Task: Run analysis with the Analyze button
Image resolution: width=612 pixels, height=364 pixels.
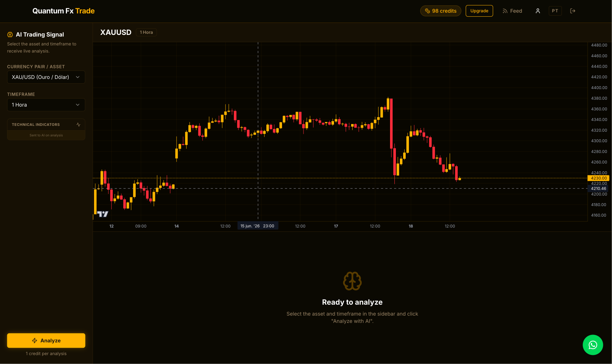Action: pyautogui.click(x=46, y=340)
